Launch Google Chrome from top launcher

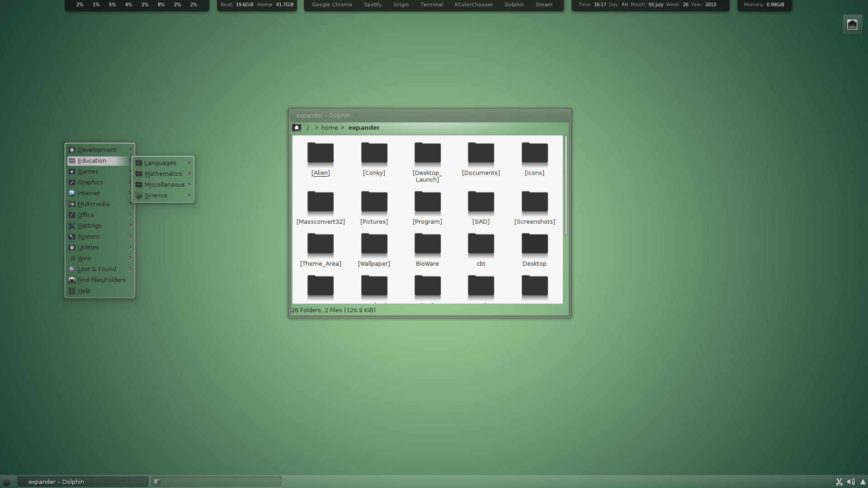[x=332, y=5]
